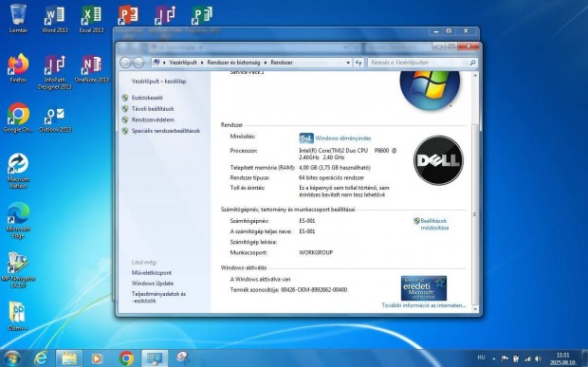Open Windows Media Player from taskbar

pyautogui.click(x=97, y=358)
